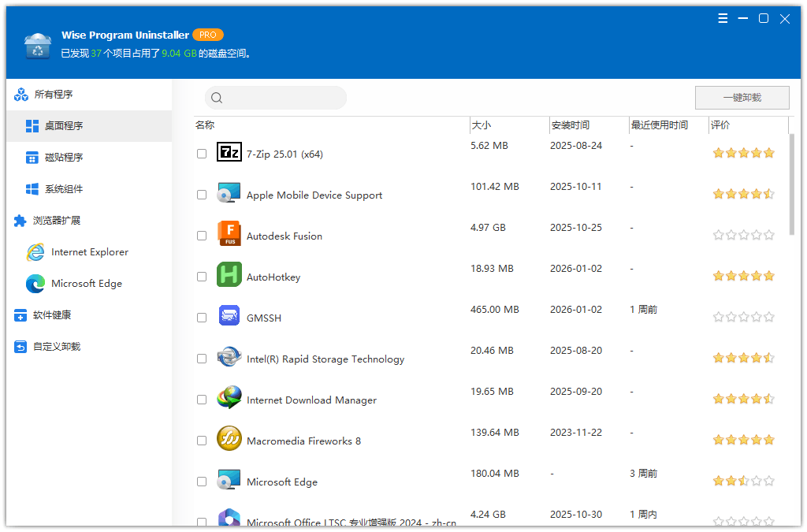Collapse the 所有程序 sidebar section
The image size is (807, 532).
54,95
